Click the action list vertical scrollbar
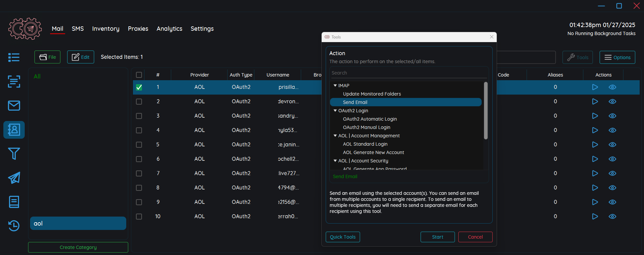Screen dimensions: 644x255 (x=486, y=110)
